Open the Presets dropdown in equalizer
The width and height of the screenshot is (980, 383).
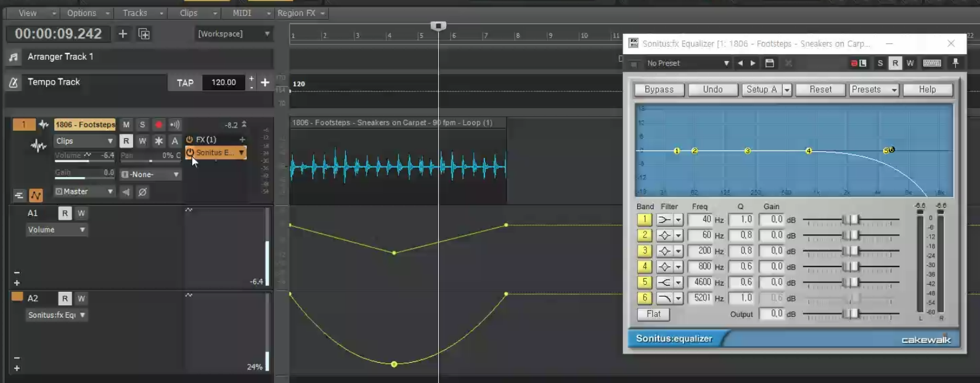pyautogui.click(x=874, y=90)
